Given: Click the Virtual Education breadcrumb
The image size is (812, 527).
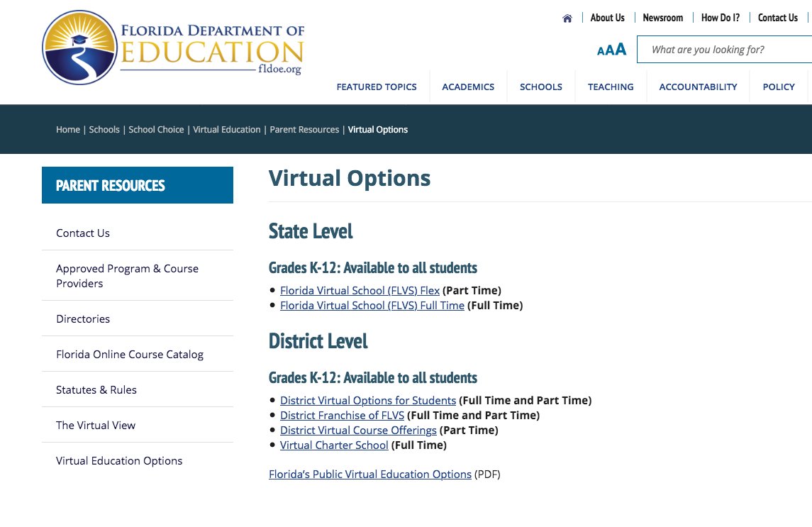Looking at the screenshot, I should tap(227, 130).
